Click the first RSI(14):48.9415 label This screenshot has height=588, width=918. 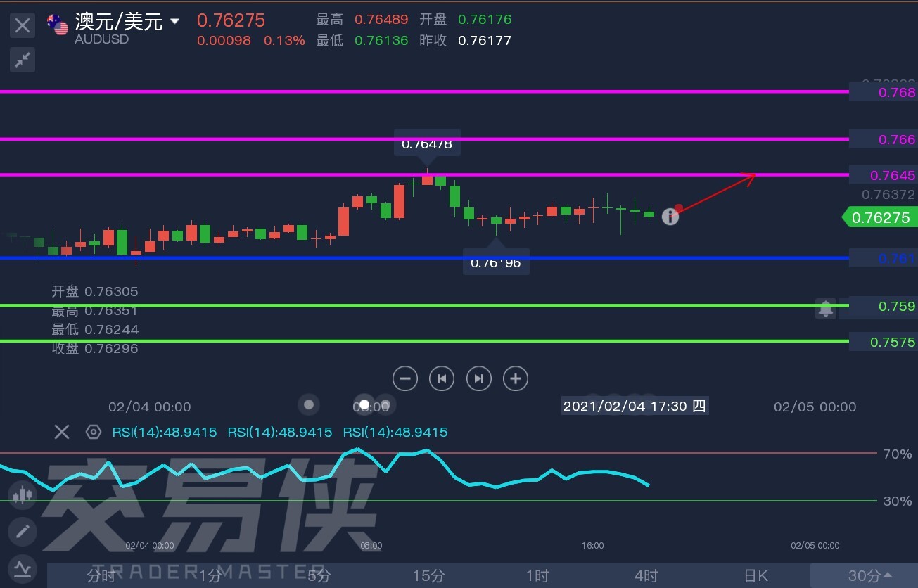pyautogui.click(x=165, y=432)
